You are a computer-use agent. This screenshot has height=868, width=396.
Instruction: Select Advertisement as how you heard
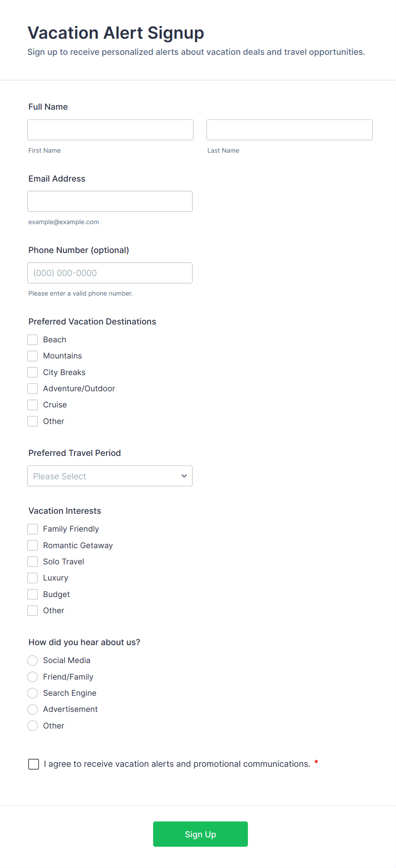(x=32, y=709)
